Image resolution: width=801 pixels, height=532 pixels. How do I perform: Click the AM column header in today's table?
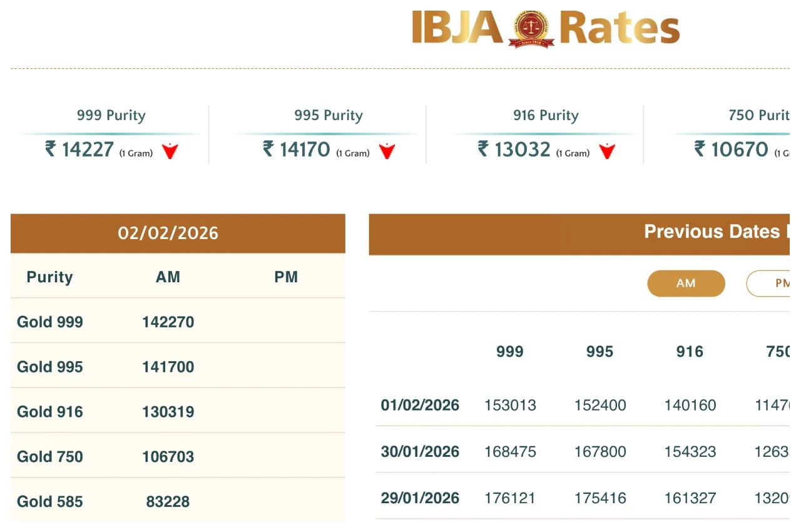[x=168, y=277]
